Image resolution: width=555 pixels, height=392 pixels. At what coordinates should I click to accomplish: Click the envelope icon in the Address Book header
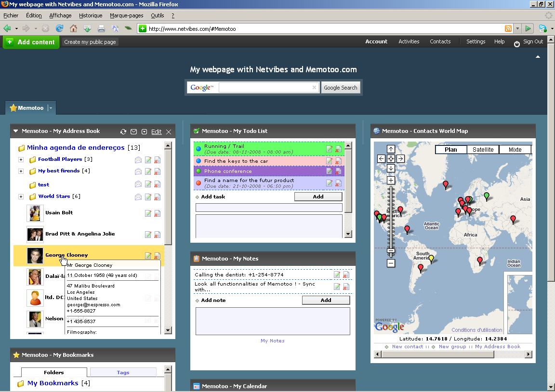tap(133, 131)
